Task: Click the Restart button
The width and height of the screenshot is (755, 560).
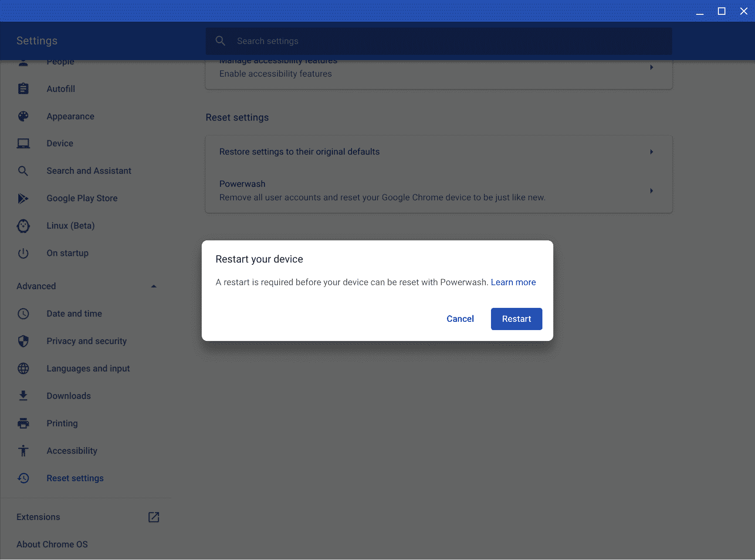Action: [x=516, y=319]
